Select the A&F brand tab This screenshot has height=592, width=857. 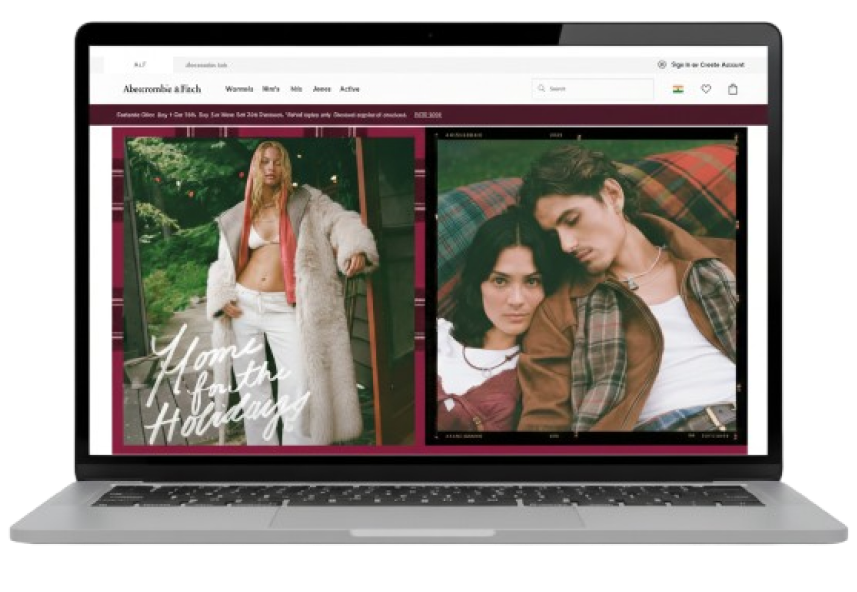tap(141, 65)
